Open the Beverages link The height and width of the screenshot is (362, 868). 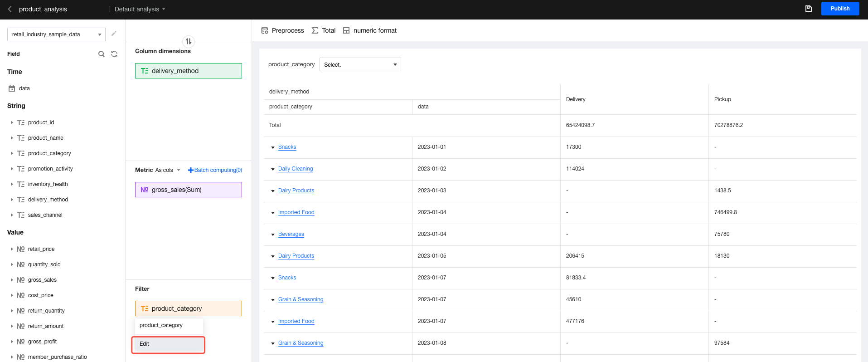pyautogui.click(x=291, y=234)
